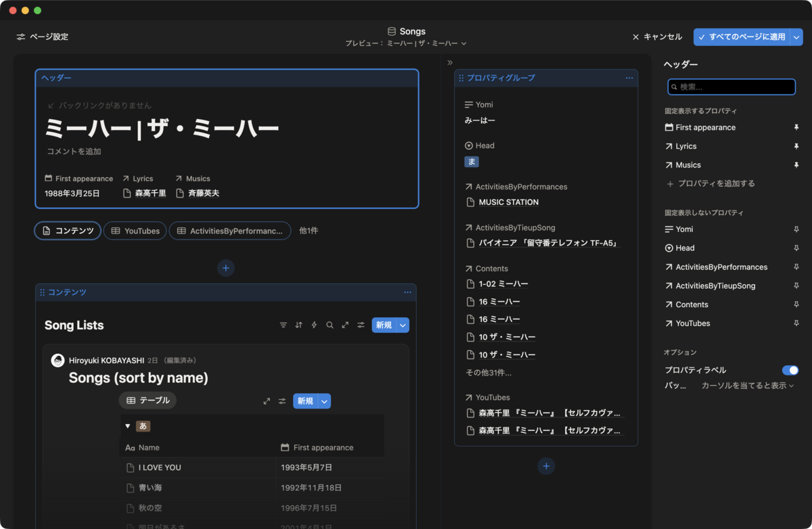The width and height of the screenshot is (812, 529).
Task: Click the page icon before MUSIC STATION
Action: [x=470, y=202]
